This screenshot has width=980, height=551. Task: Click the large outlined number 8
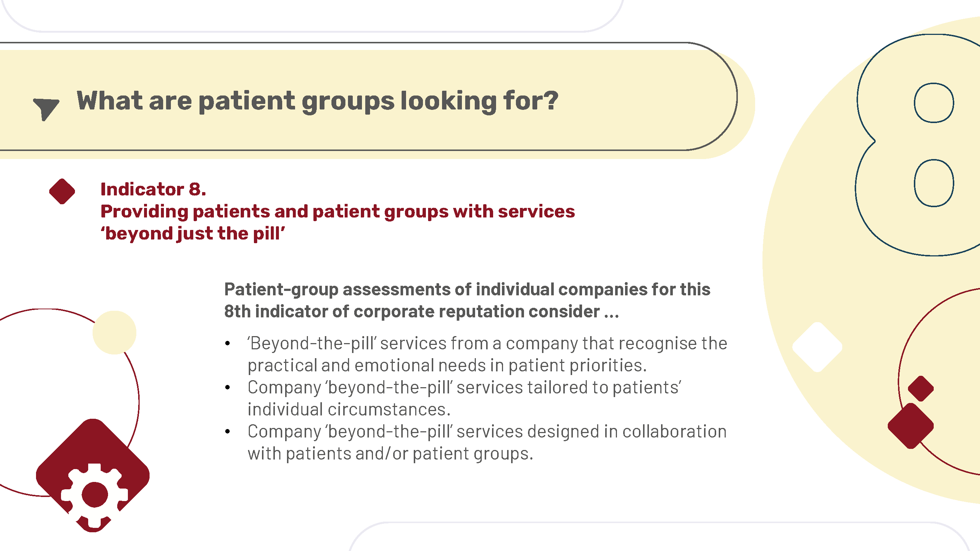(918, 145)
